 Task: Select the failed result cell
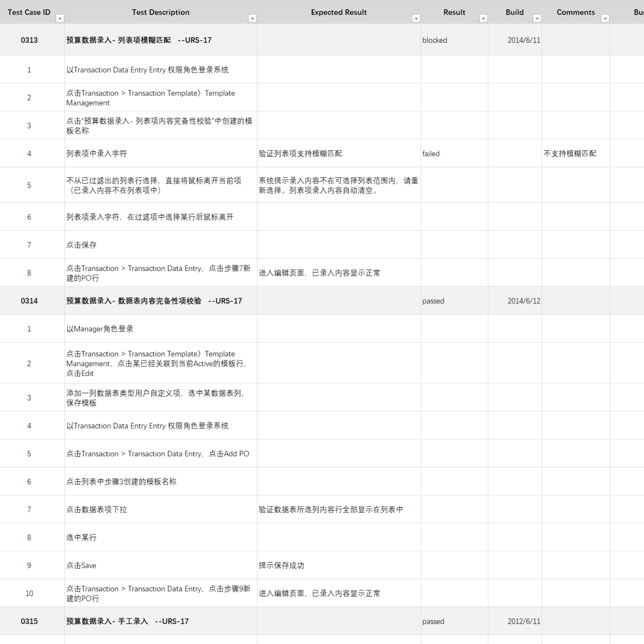pos(454,153)
